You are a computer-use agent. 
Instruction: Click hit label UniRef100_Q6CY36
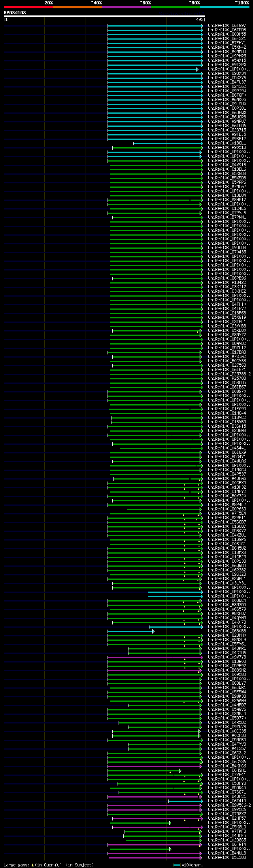click(227, 762)
